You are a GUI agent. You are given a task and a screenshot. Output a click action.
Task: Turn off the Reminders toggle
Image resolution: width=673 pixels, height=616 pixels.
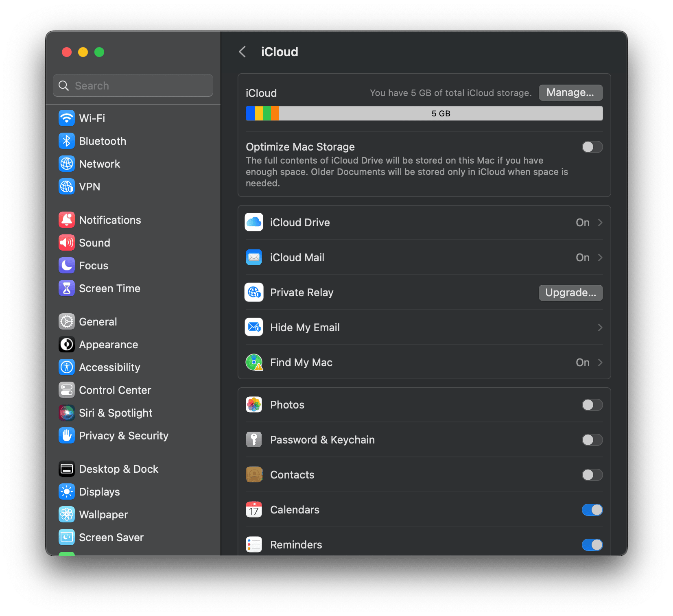[x=592, y=545]
